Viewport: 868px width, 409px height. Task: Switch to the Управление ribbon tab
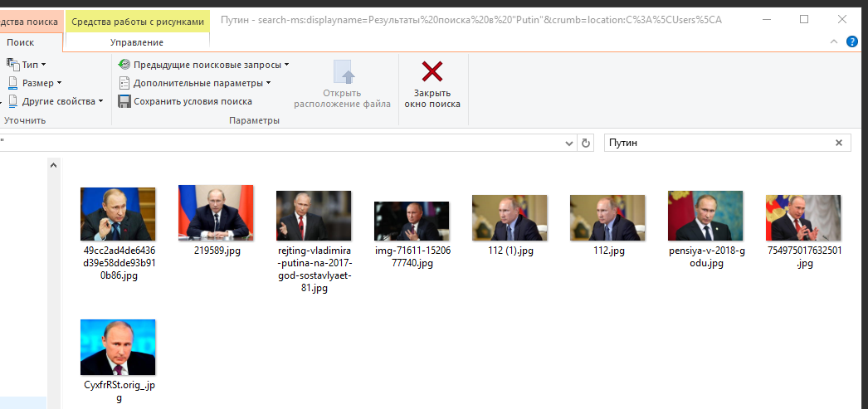pos(137,42)
